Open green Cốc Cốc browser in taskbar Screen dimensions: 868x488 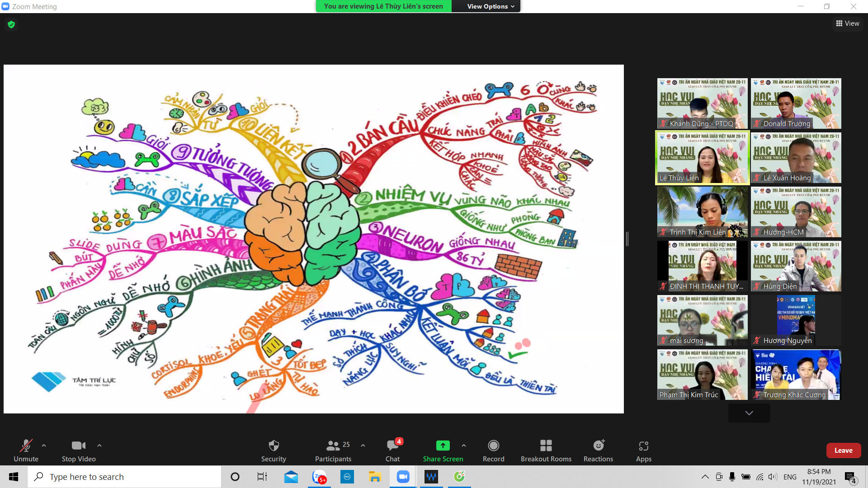(x=459, y=477)
